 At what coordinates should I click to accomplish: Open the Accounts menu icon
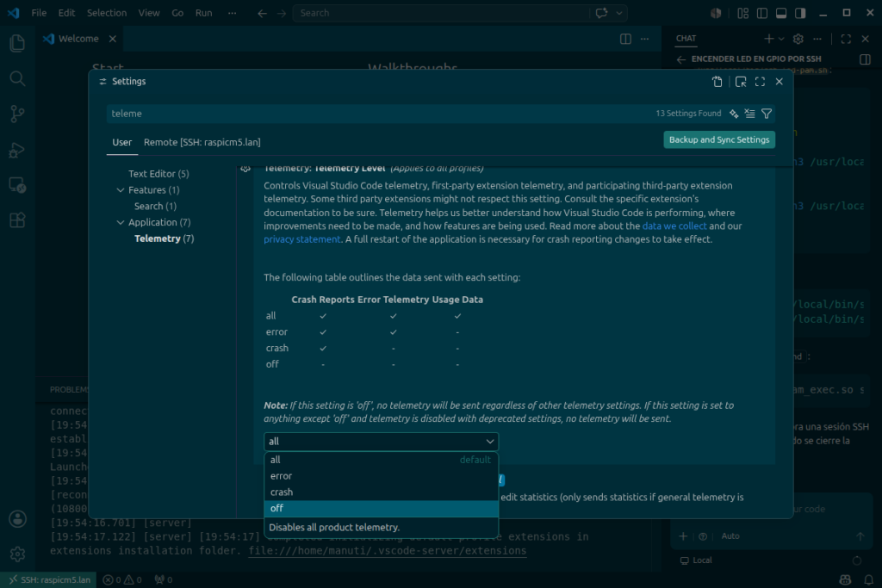[x=17, y=519]
